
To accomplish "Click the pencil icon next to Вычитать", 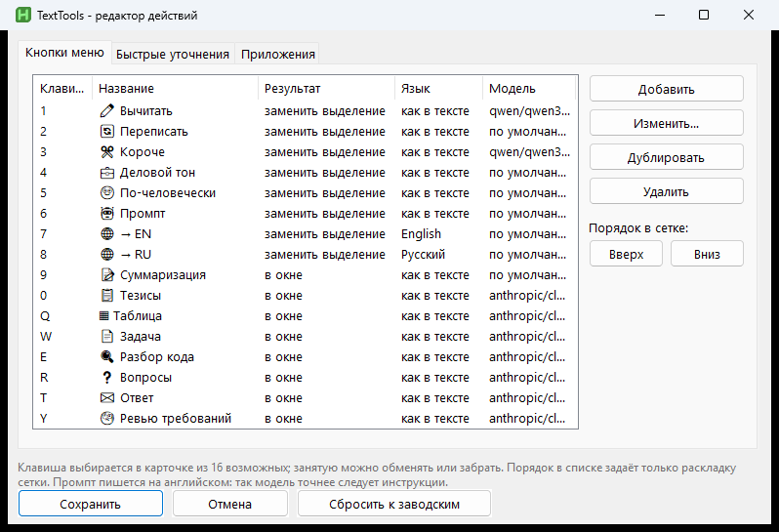I will point(106,110).
